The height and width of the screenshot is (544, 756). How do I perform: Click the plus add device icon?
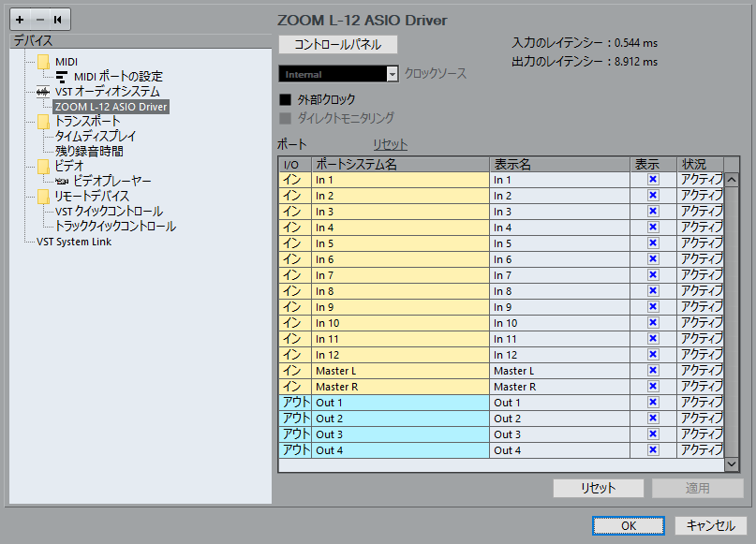(x=20, y=20)
